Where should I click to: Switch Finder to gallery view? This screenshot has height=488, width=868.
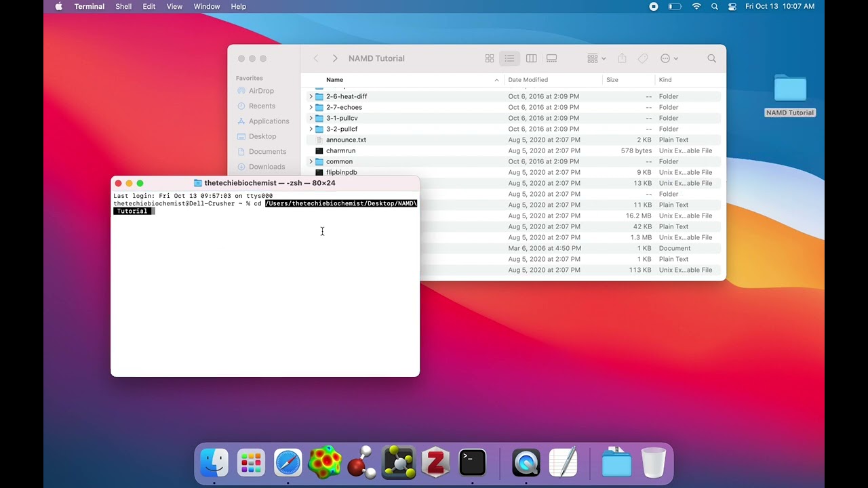pyautogui.click(x=552, y=58)
